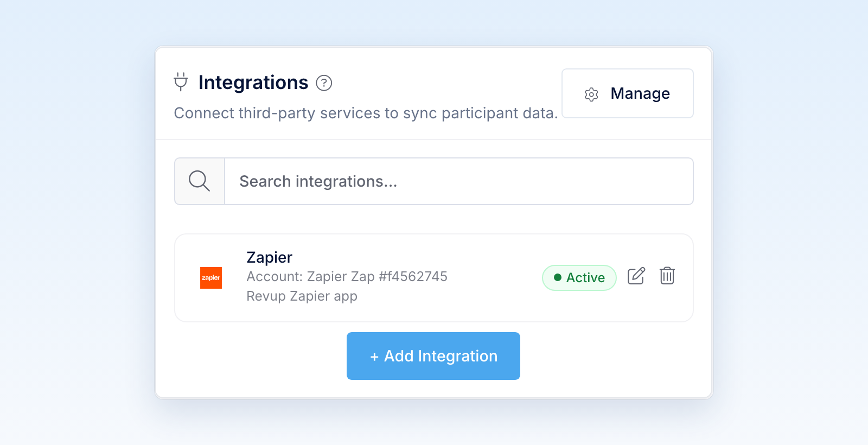The width and height of the screenshot is (868, 445).
Task: Click the plug icon next to Integrations
Action: pyautogui.click(x=181, y=82)
